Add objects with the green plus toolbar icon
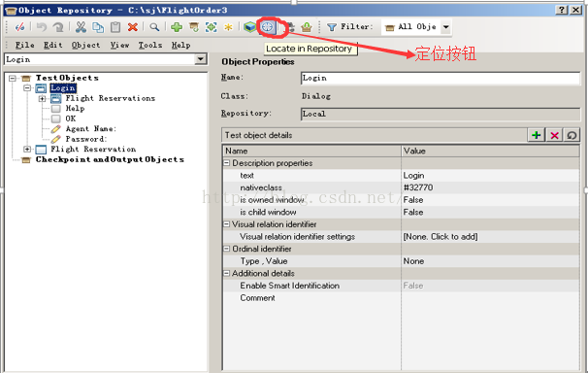The height and width of the screenshot is (373, 588). 177,27
